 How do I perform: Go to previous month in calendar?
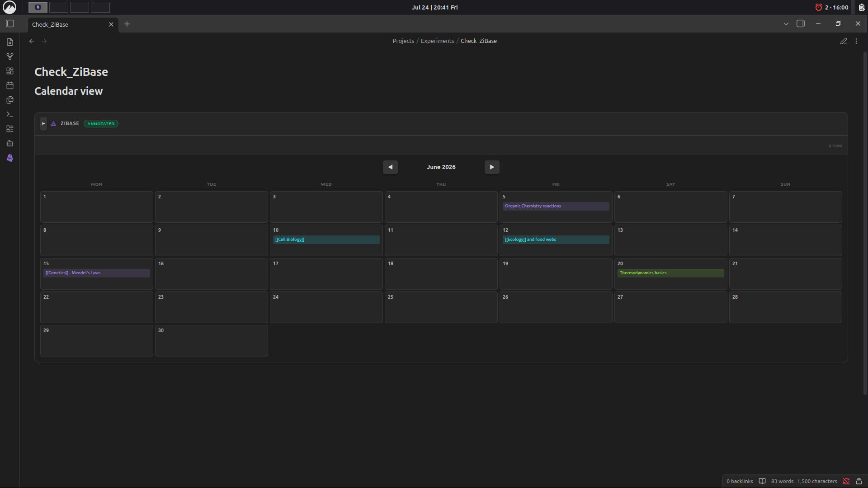pyautogui.click(x=390, y=167)
